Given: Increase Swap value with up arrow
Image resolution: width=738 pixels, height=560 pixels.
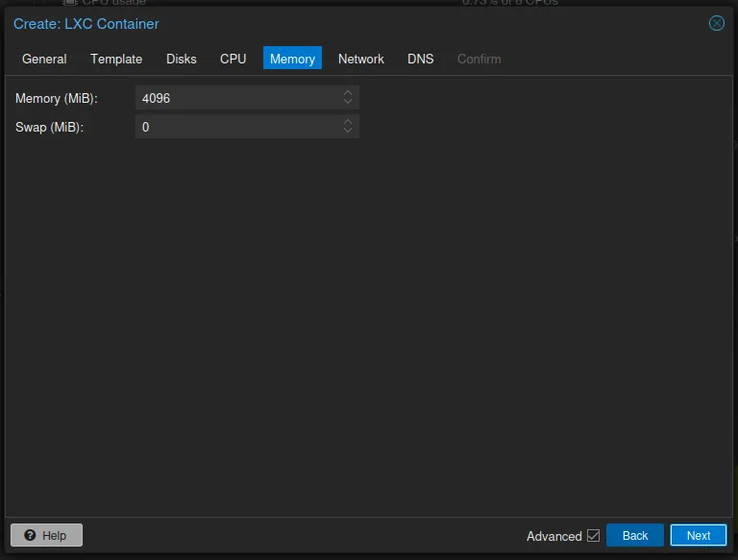Looking at the screenshot, I should click(348, 121).
